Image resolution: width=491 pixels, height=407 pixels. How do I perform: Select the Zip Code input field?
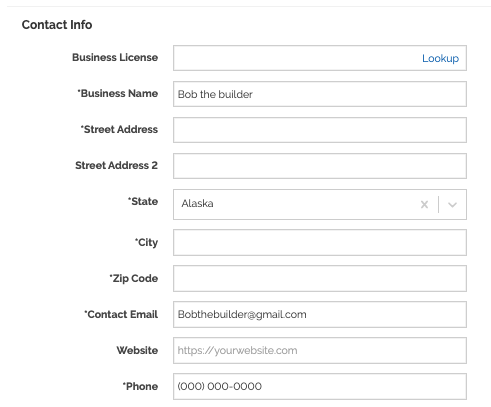[x=320, y=278]
